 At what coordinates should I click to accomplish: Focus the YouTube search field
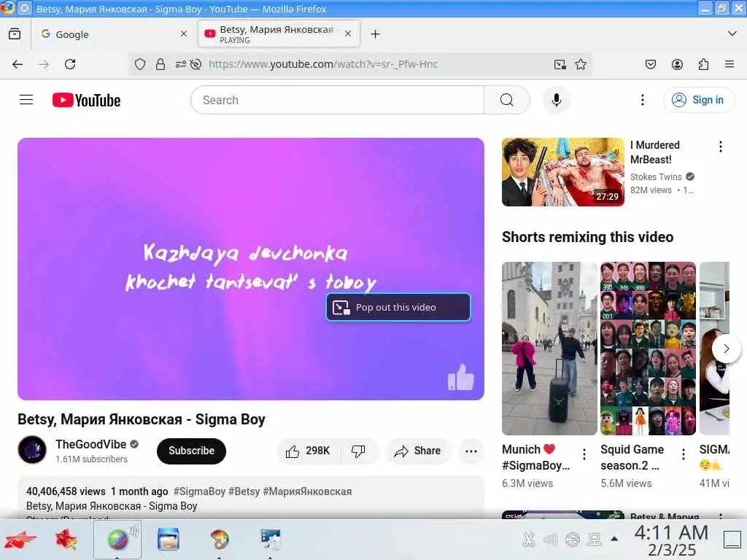click(337, 100)
